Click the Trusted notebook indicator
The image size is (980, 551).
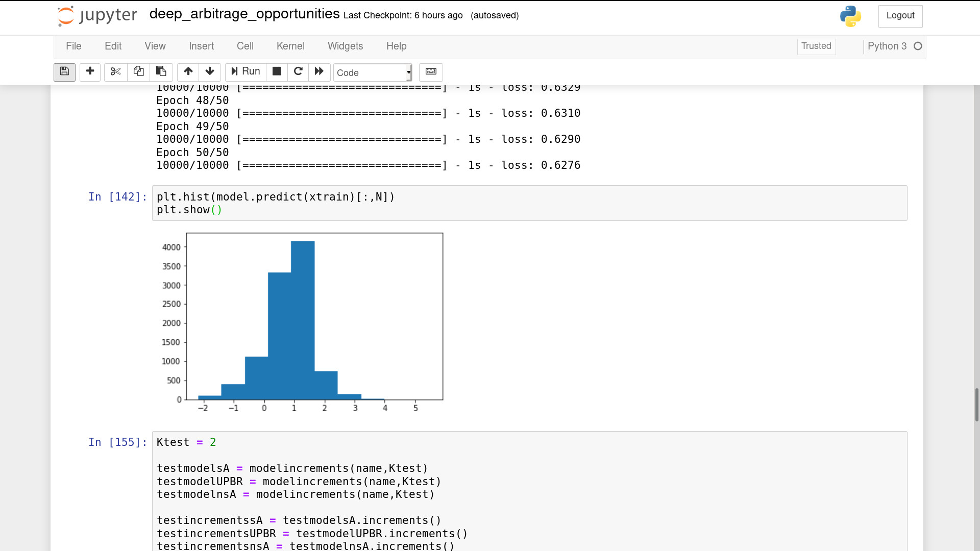816,46
